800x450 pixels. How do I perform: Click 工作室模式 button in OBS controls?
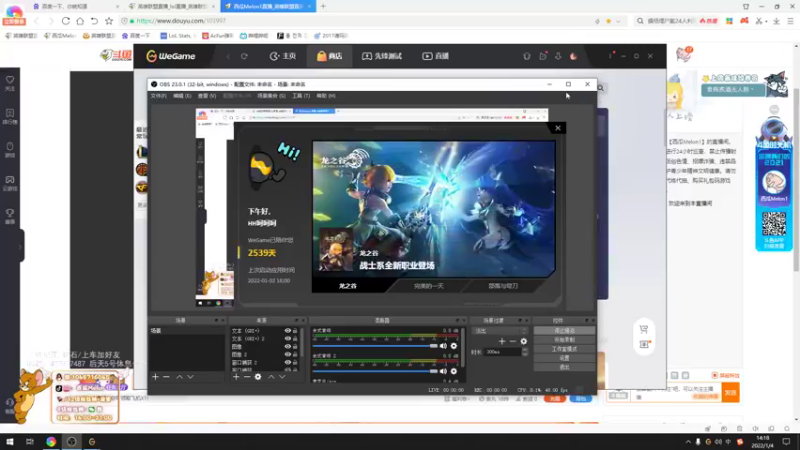click(x=564, y=349)
